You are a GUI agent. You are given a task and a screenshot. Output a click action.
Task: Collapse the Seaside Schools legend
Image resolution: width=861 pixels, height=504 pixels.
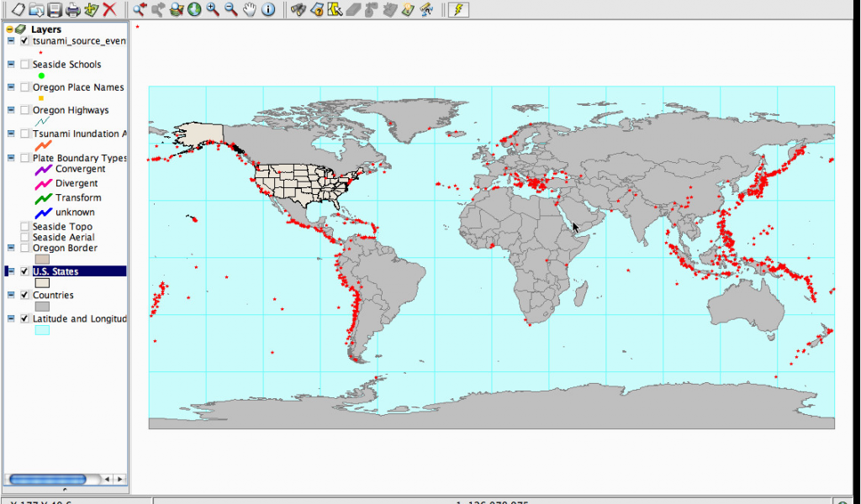tap(11, 64)
